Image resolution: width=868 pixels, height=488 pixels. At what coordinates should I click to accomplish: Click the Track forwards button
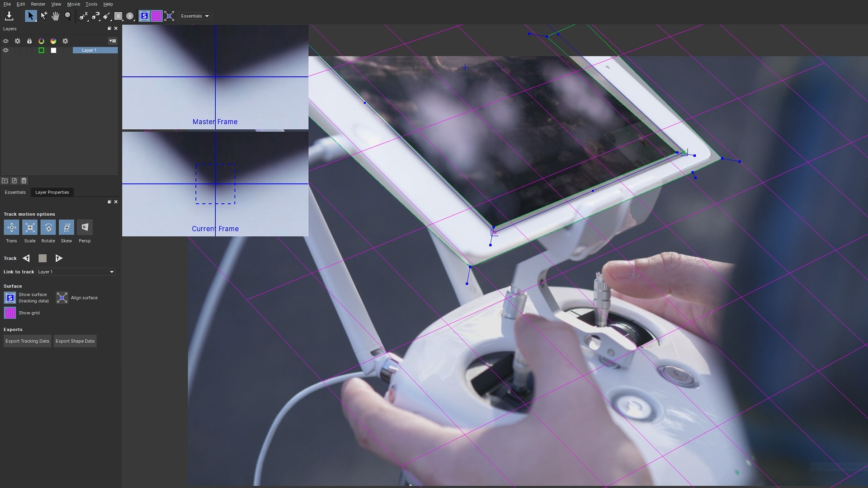(59, 258)
